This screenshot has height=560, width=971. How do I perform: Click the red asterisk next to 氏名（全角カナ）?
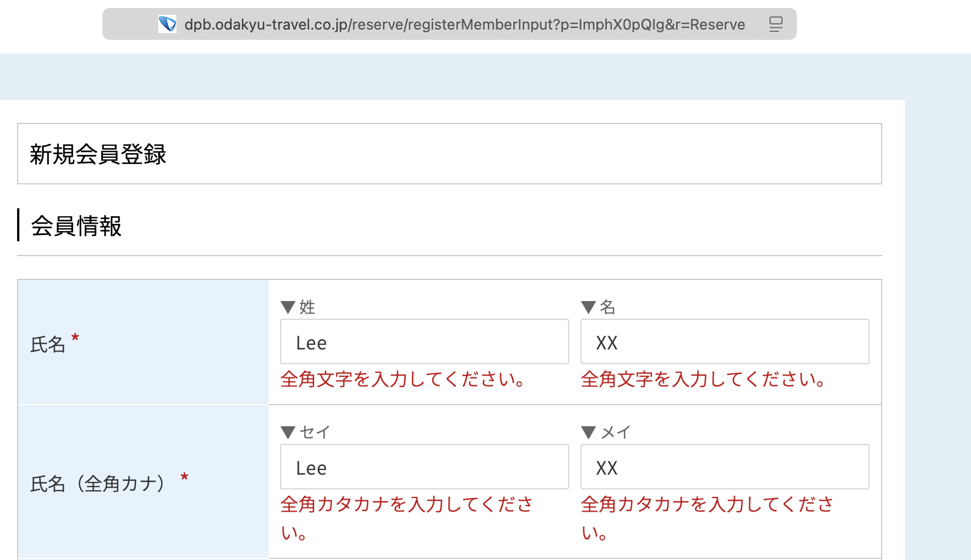[184, 477]
